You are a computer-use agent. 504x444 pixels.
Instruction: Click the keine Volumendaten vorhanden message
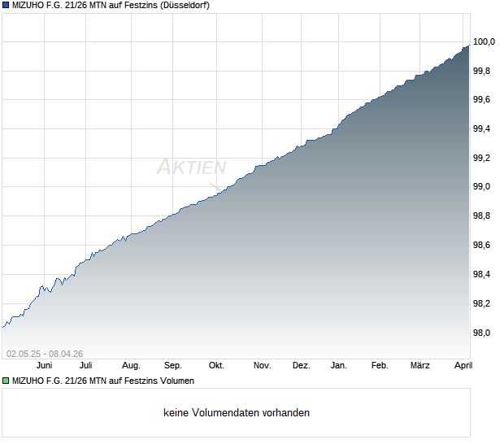pyautogui.click(x=237, y=413)
